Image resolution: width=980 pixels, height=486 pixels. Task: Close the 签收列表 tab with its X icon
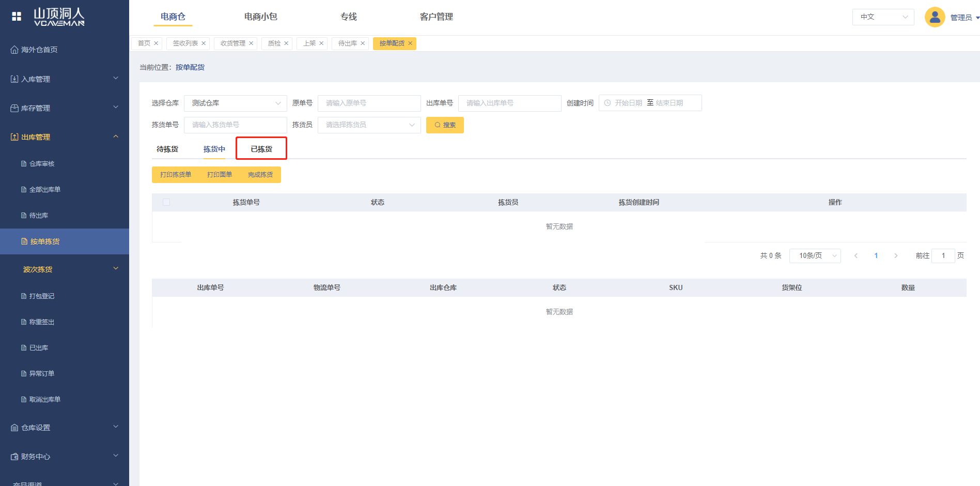click(204, 43)
